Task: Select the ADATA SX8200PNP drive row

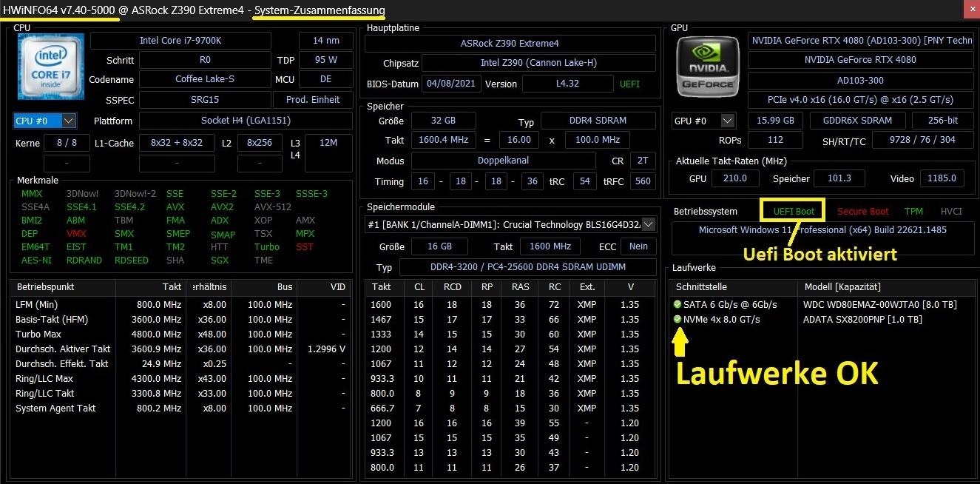Action: (x=822, y=319)
